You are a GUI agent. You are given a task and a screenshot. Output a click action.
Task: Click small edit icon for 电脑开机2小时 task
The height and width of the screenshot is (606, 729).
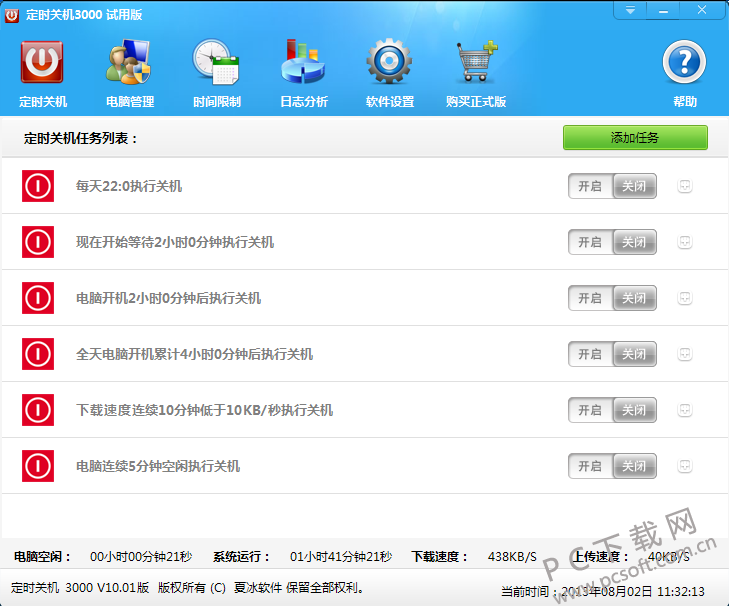click(x=684, y=298)
